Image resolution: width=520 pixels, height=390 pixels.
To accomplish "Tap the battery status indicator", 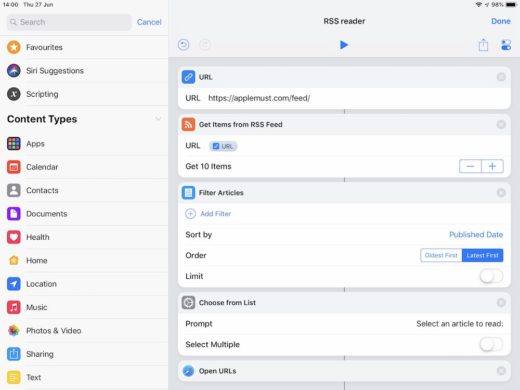I will pos(511,5).
